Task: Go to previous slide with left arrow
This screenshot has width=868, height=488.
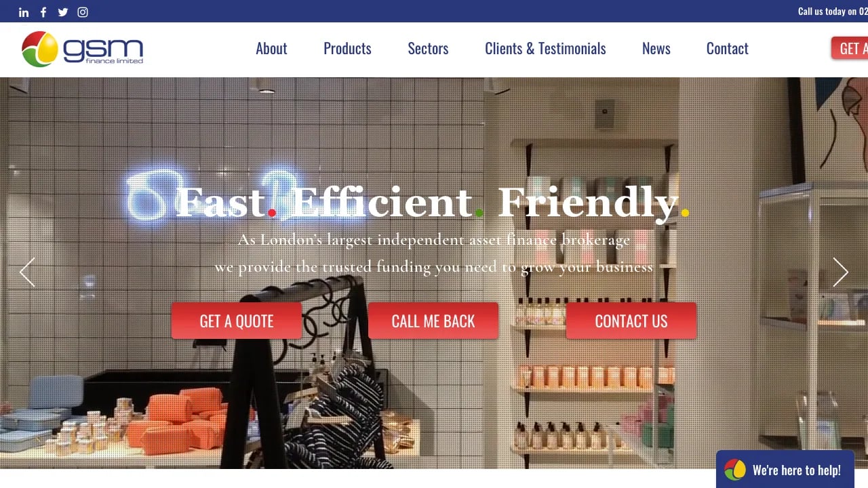Action: coord(27,272)
